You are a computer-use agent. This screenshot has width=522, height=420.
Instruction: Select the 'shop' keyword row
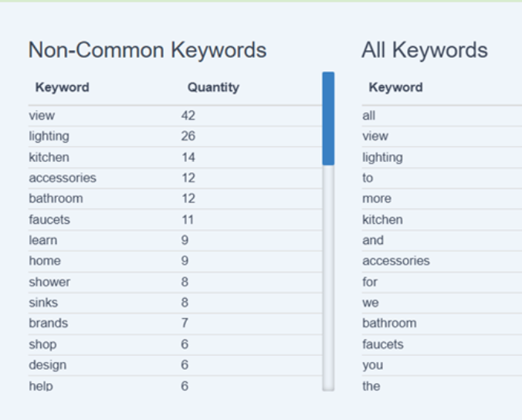[x=42, y=345]
